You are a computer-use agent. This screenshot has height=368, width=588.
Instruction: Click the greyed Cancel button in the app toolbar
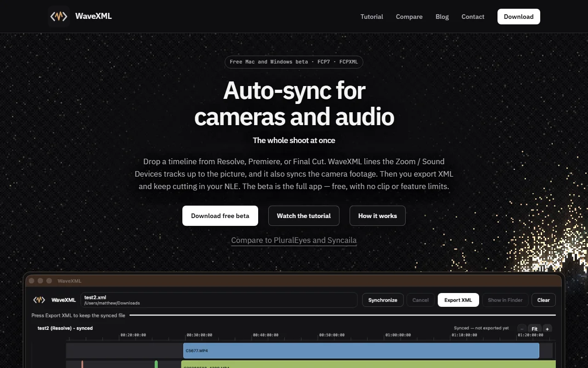pyautogui.click(x=420, y=300)
